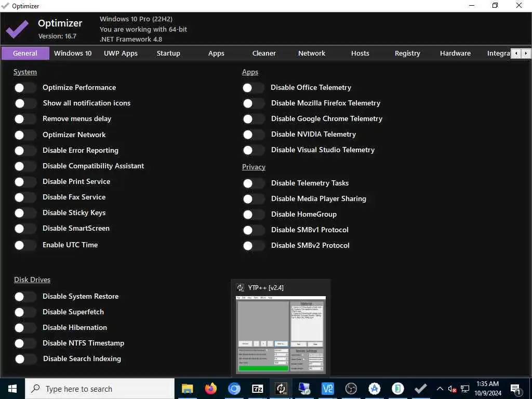Toggle Disable Office Telemetry

[x=254, y=88]
